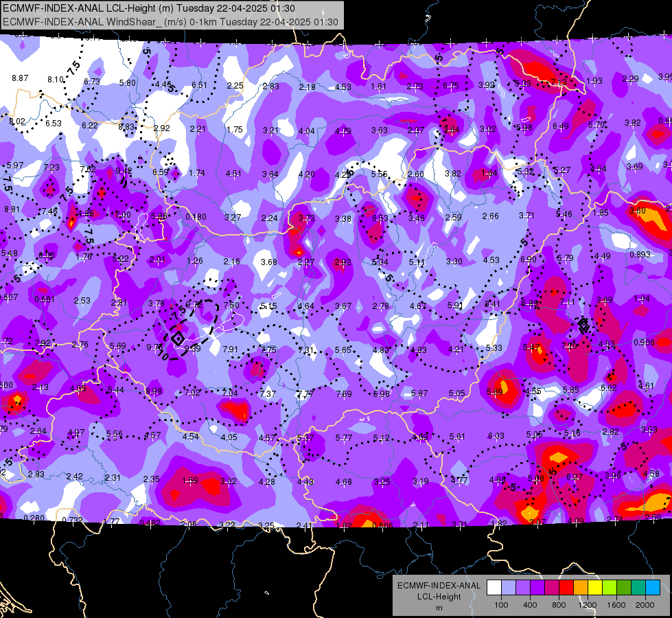Click the wind shear value 8.02

17,122
